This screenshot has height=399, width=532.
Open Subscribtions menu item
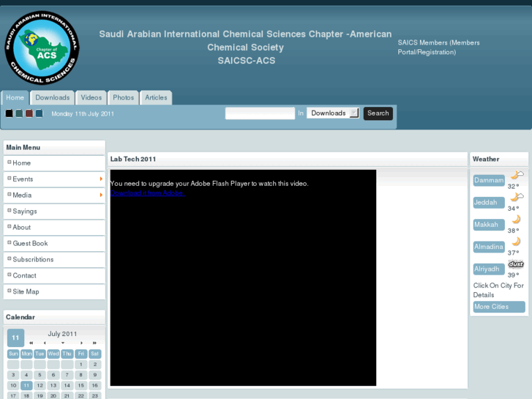[54, 259]
